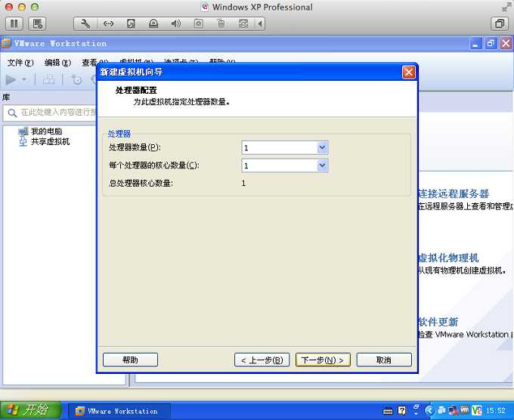The width and height of the screenshot is (514, 420).
Task: Click the keyboard icon in the taskbar
Action: 388,411
